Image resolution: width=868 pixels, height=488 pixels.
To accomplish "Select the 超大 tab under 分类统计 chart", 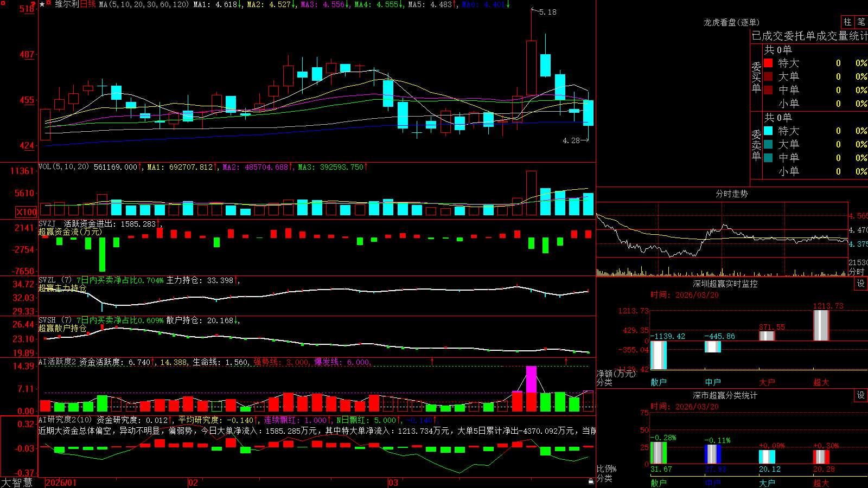I will click(x=821, y=483).
